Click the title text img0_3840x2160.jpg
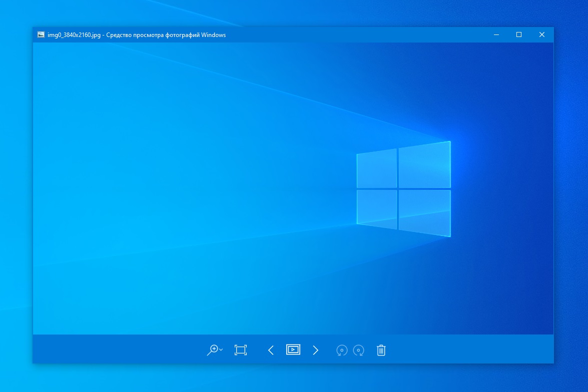588x392 pixels. click(x=74, y=35)
